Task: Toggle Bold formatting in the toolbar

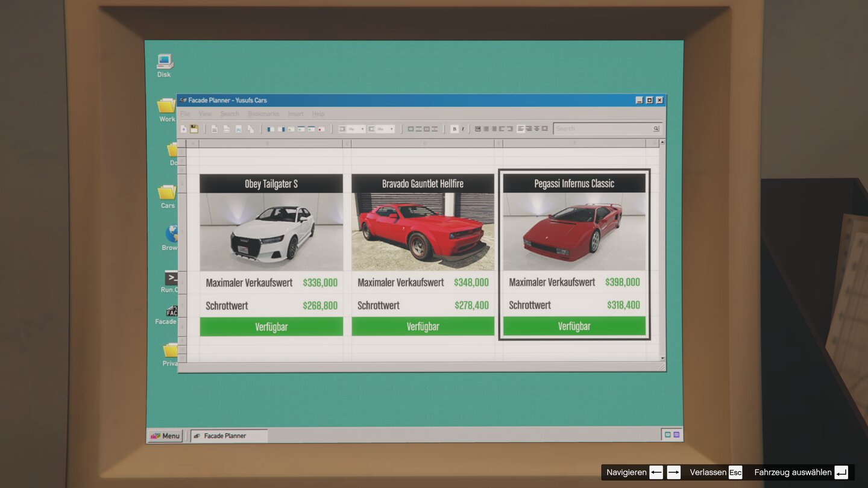Action: [x=454, y=129]
